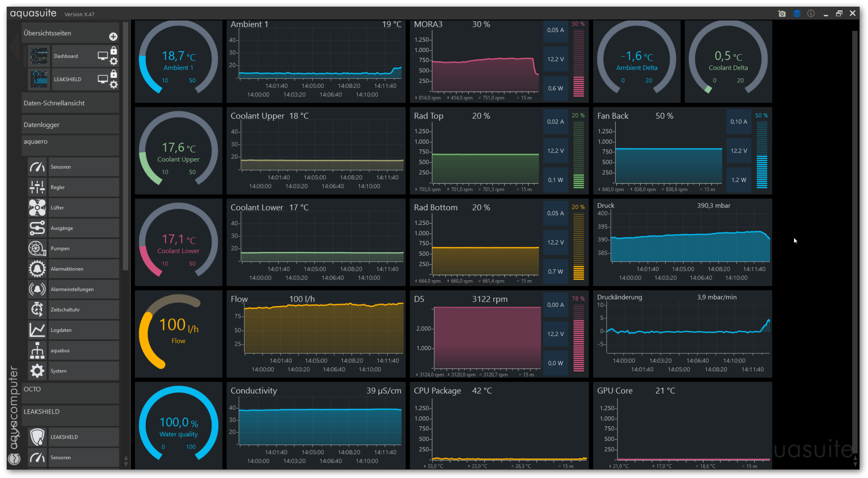The image size is (868, 478).
Task: Toggle desktop mode monitor icon for Dashboard
Action: click(x=102, y=56)
